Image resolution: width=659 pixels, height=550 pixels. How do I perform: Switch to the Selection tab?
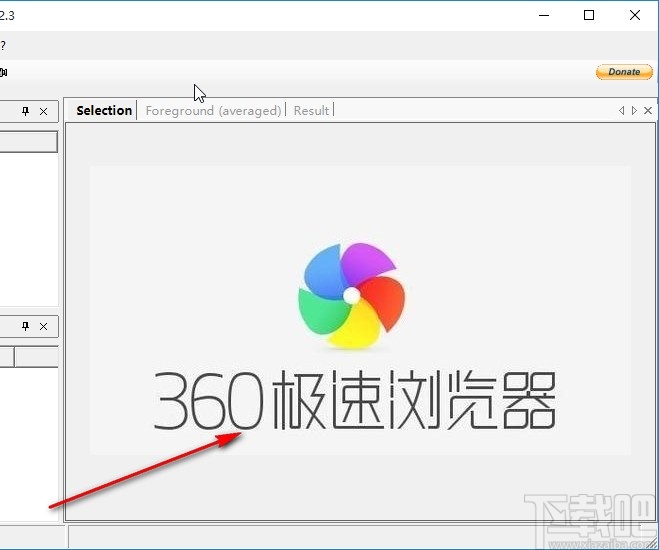point(104,111)
